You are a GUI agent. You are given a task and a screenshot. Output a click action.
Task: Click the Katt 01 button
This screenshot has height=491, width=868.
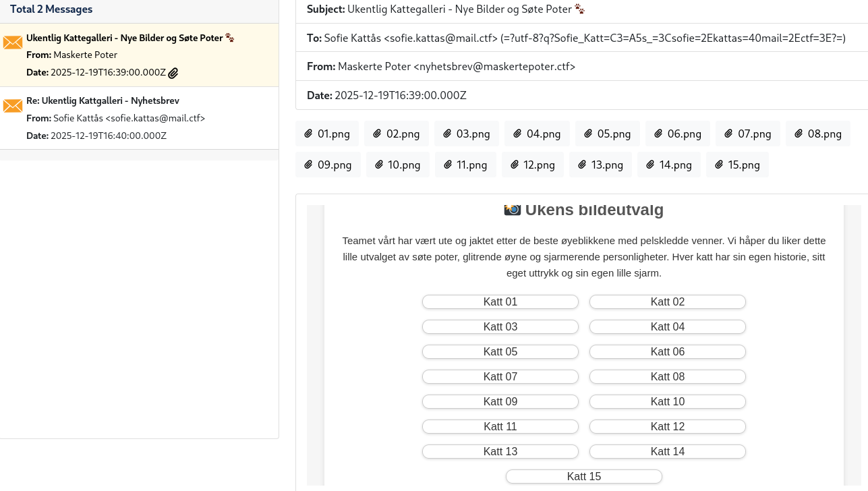pos(500,301)
